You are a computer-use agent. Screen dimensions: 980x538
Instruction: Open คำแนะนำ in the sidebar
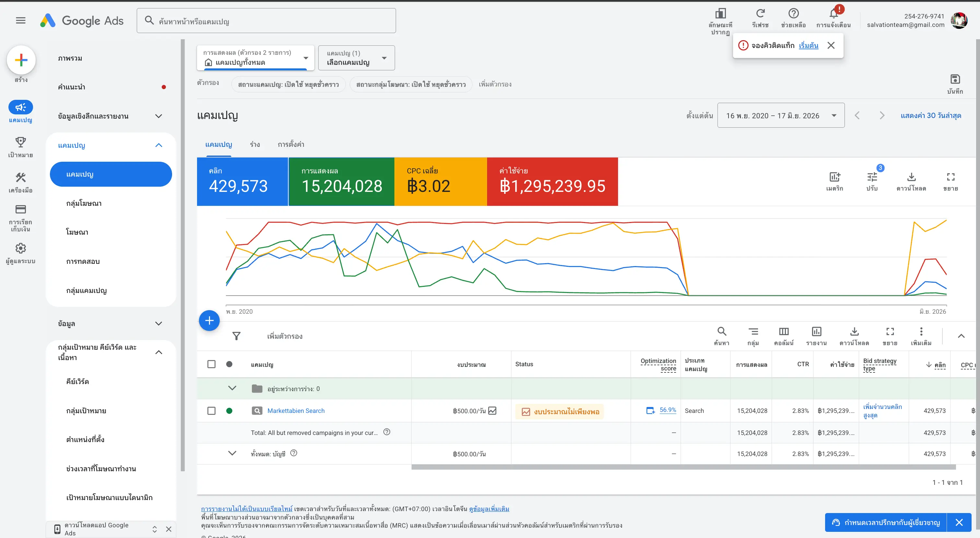71,87
